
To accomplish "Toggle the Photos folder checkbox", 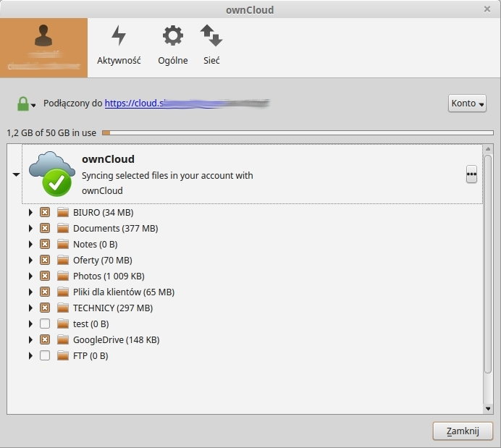I will [45, 276].
